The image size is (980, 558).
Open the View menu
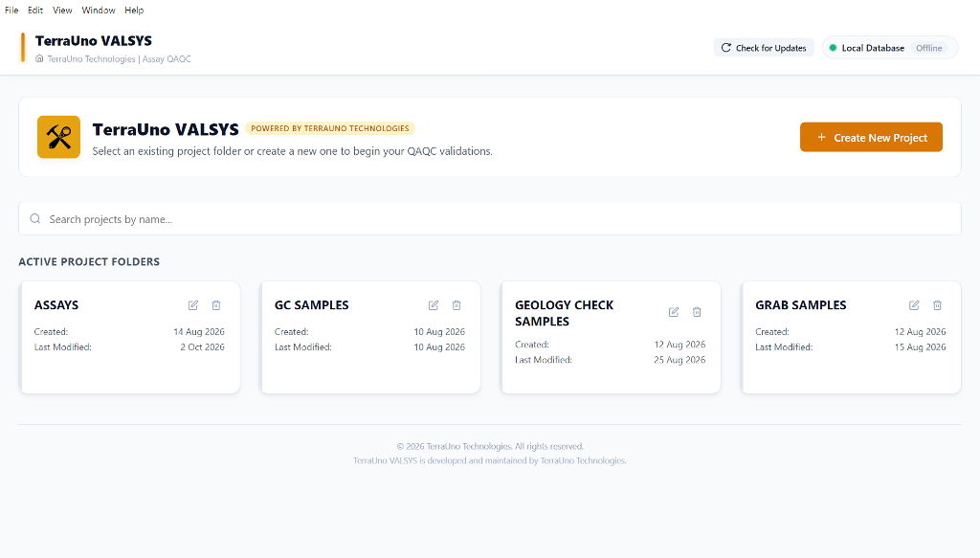[62, 10]
